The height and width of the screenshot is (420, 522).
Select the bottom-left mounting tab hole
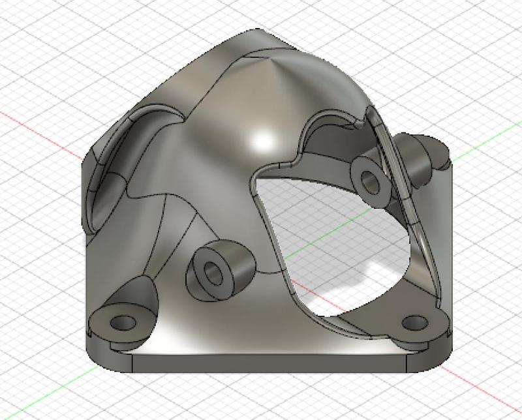tap(123, 322)
